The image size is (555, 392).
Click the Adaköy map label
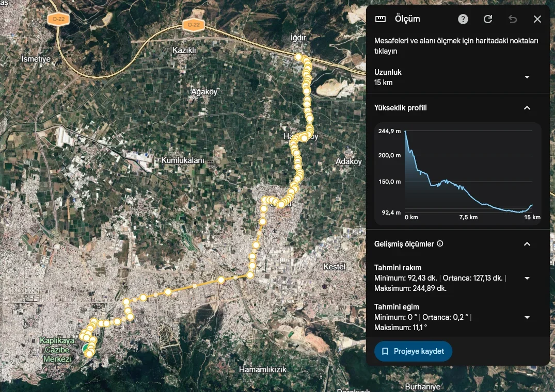(348, 161)
